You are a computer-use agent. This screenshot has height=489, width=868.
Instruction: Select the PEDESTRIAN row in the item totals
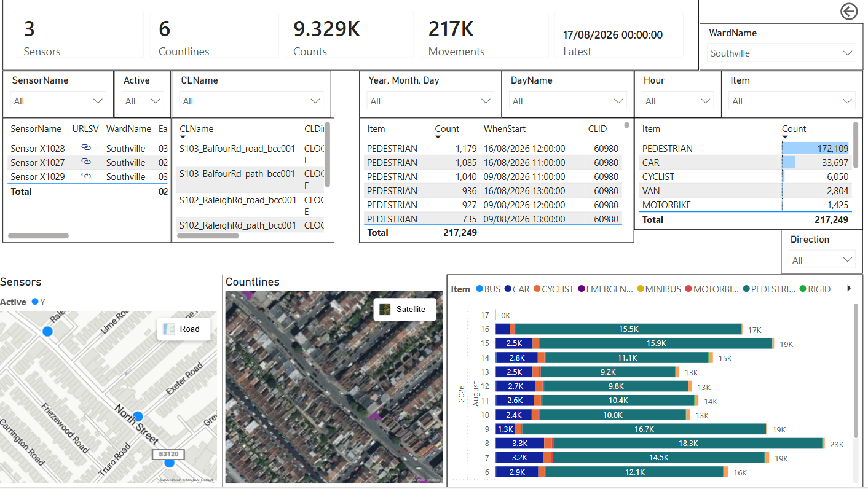746,148
